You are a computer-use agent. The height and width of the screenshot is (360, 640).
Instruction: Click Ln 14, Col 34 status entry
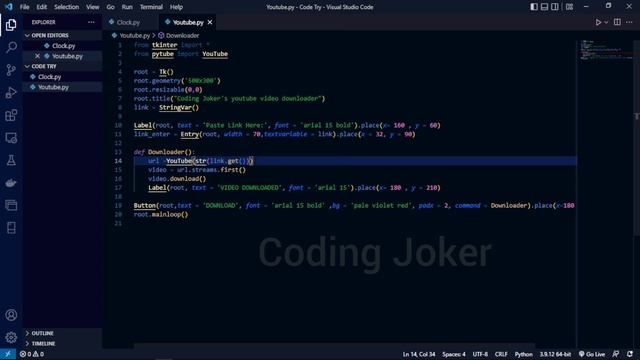tap(419, 354)
